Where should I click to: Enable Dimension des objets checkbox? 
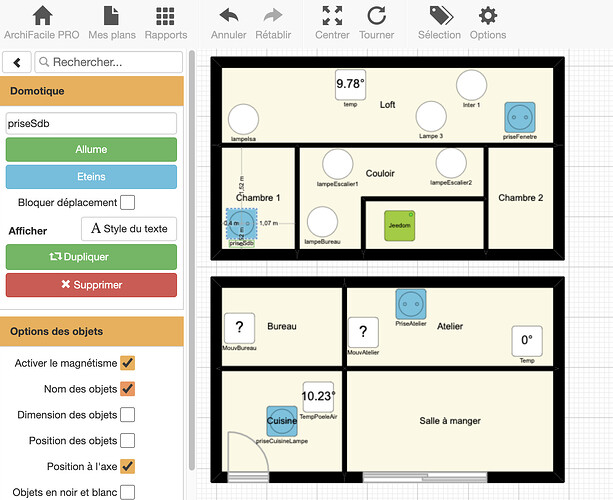128,414
